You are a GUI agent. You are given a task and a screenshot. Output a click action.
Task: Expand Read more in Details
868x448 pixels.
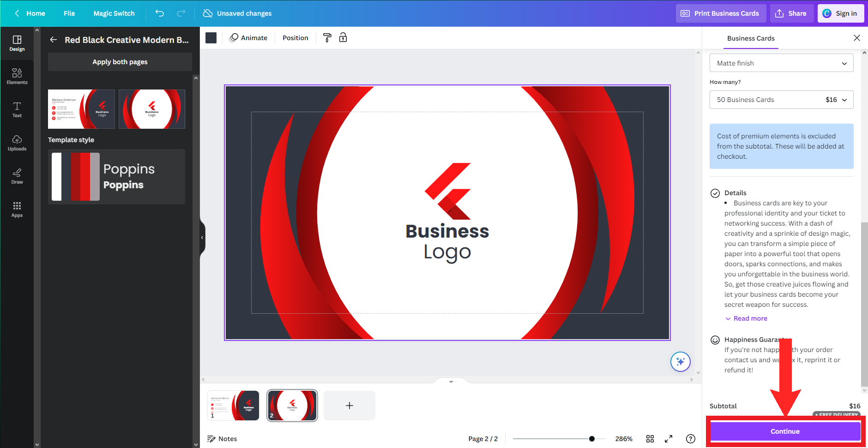pos(746,318)
